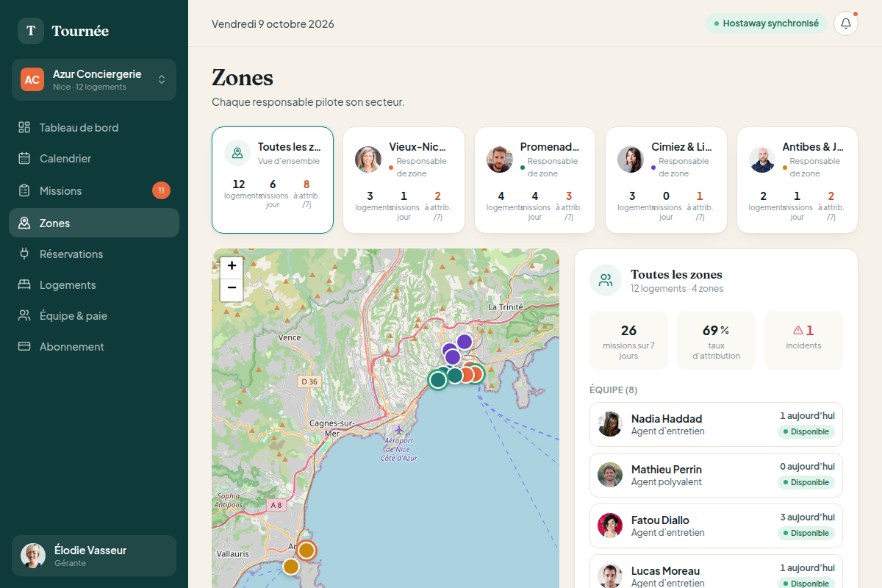The image size is (882, 588).
Task: Click the Tournée logo badge
Action: (x=31, y=31)
